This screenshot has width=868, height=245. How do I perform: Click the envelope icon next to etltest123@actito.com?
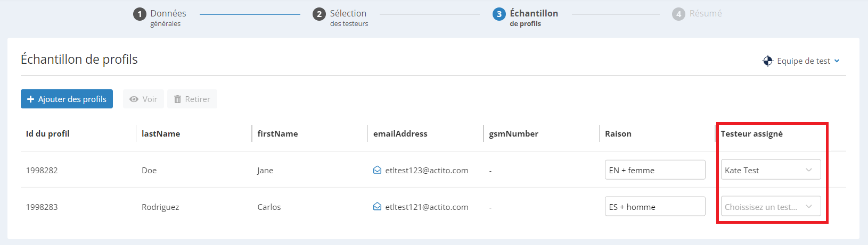tap(377, 170)
